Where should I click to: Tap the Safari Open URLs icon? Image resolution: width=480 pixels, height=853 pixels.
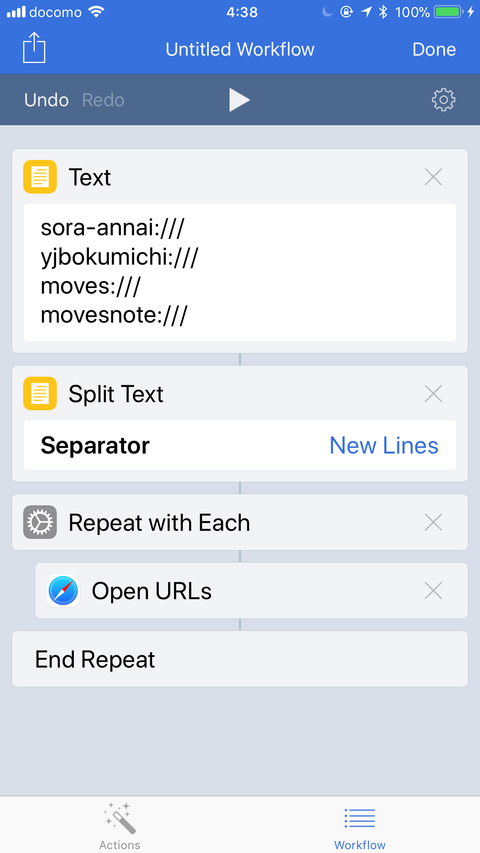point(63,591)
